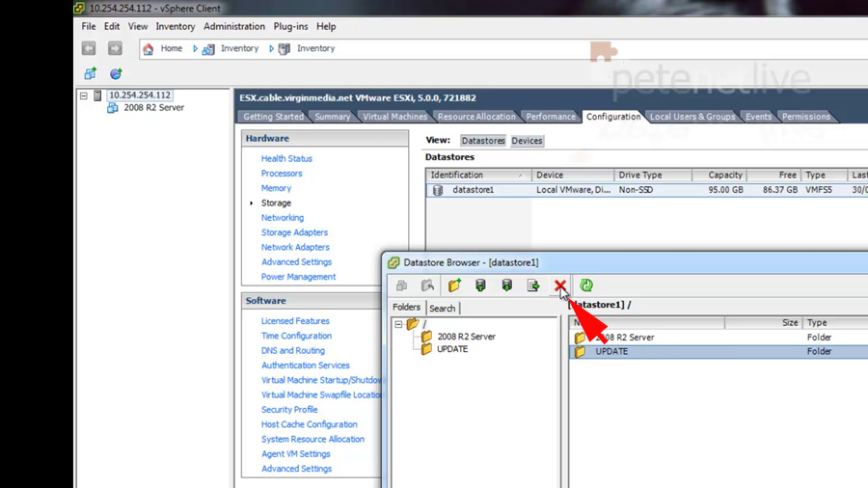Sort datastores by Capacity column header
Viewport: 868px width, 488px height.
(x=719, y=175)
